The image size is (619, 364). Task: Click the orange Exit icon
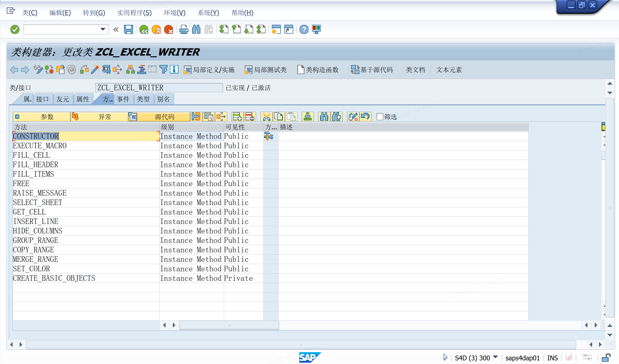156,30
